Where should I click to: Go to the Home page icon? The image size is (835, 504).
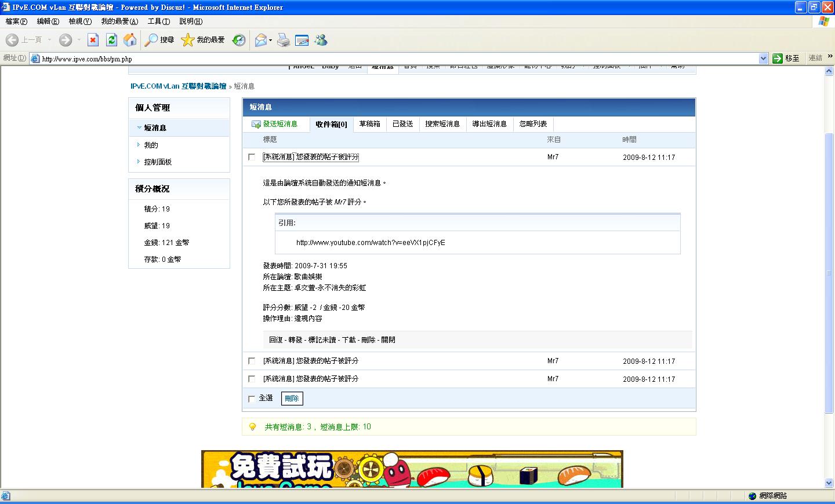pos(130,40)
